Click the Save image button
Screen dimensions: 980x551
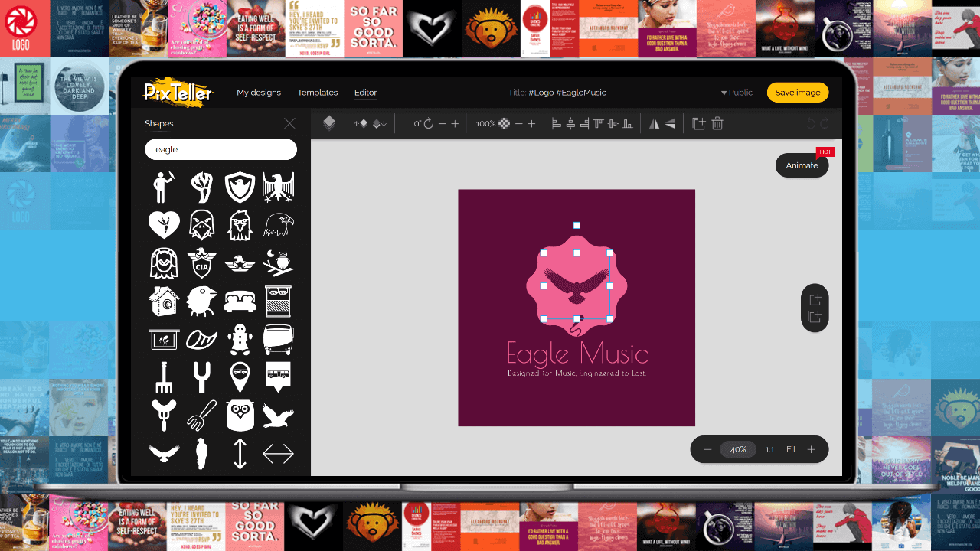798,92
